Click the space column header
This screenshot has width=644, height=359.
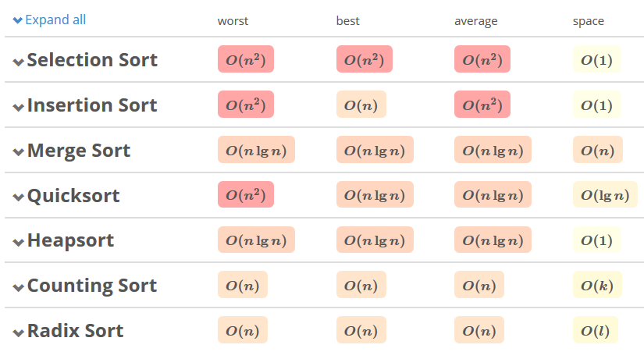(x=589, y=21)
